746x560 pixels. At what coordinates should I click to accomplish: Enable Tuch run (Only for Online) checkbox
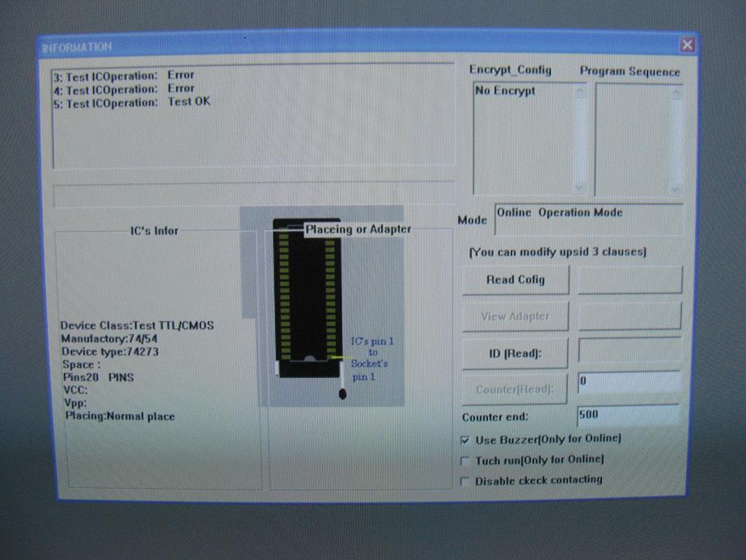point(464,460)
